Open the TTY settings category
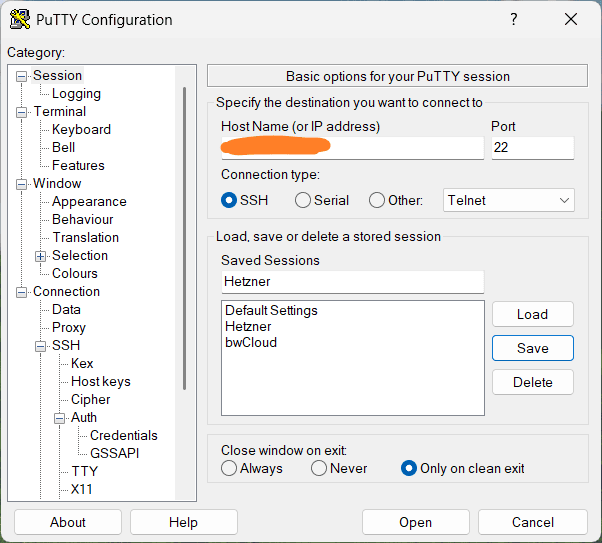The width and height of the screenshot is (602, 543). (84, 471)
